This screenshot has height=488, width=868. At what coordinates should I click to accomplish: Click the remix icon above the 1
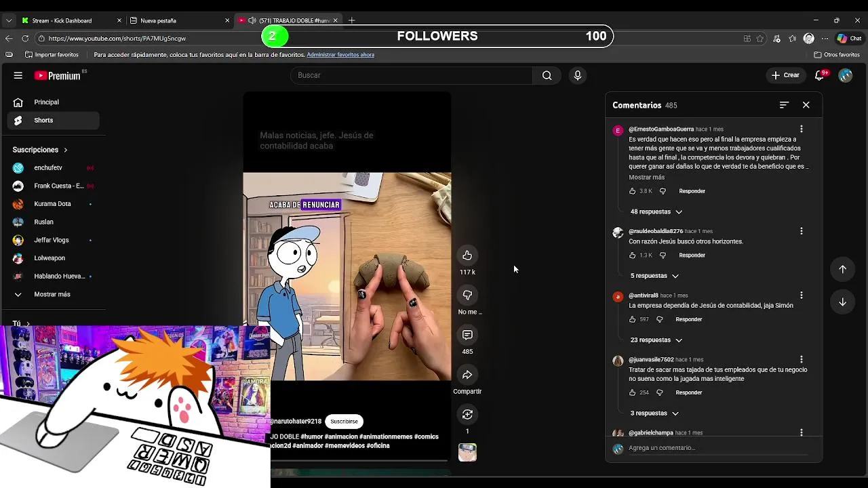coord(467,414)
